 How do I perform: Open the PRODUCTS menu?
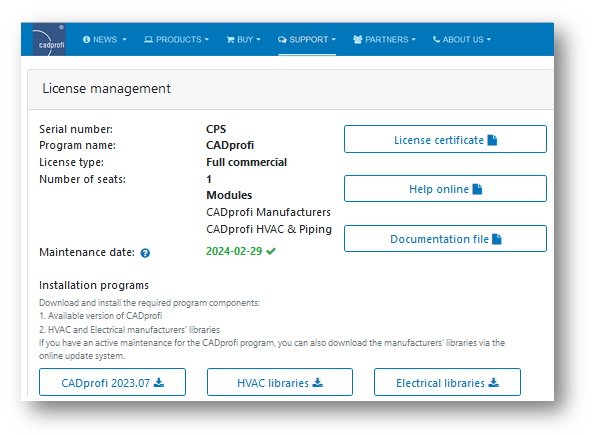point(177,40)
